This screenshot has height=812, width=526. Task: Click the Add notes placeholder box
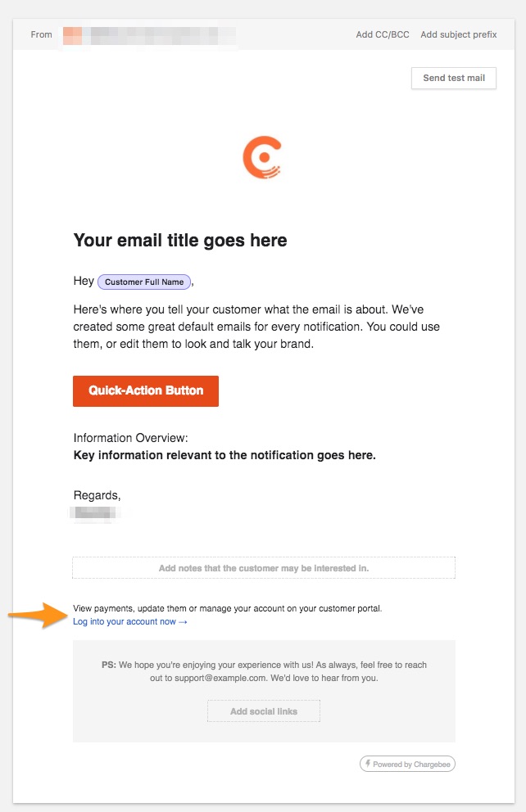pos(264,568)
